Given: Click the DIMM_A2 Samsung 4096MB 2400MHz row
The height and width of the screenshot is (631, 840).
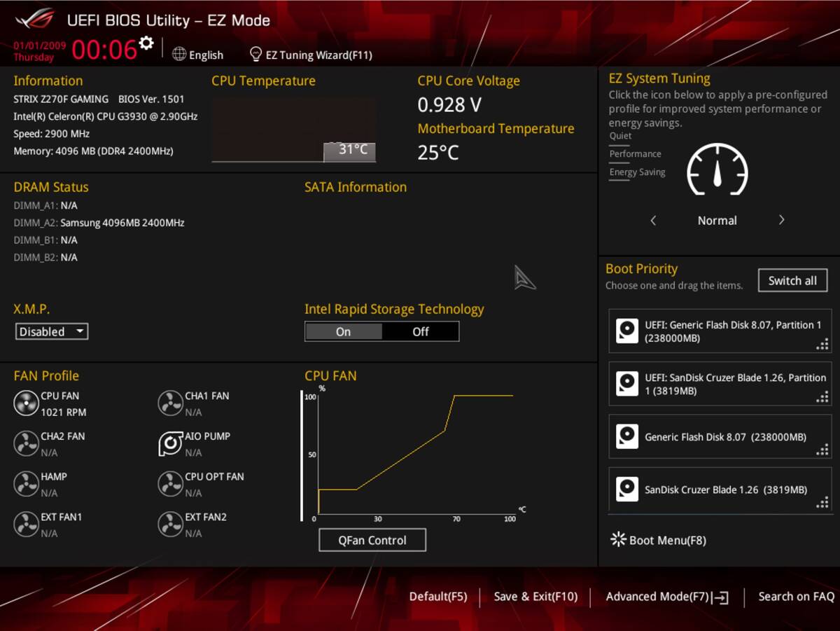Looking at the screenshot, I should pos(99,223).
